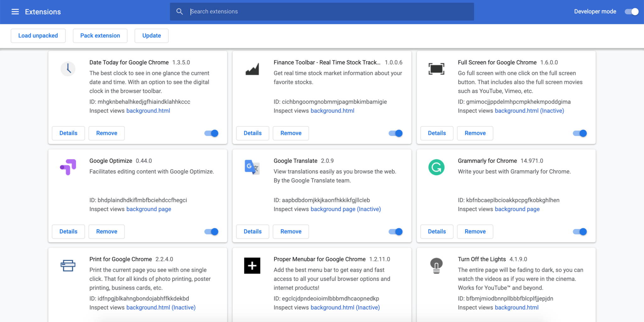Click the Full Screen extension icon
Viewport: 644px width, 322px height.
tap(436, 69)
